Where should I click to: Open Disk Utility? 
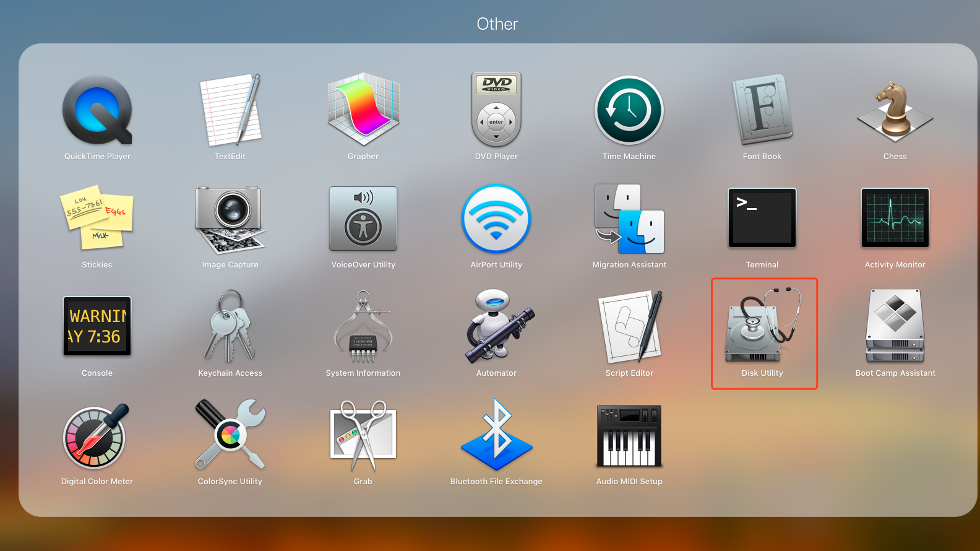[x=763, y=326]
